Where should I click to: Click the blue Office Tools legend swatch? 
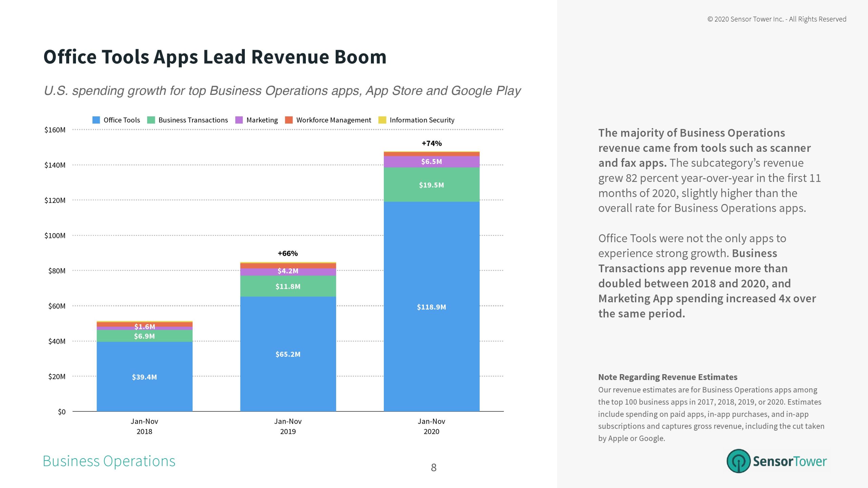click(x=96, y=120)
